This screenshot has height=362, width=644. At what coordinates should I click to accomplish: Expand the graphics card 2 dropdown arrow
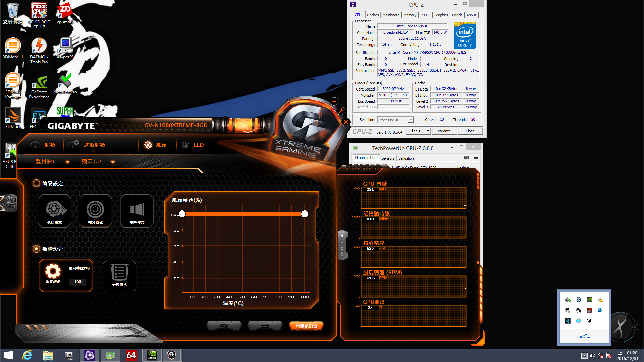point(113,162)
